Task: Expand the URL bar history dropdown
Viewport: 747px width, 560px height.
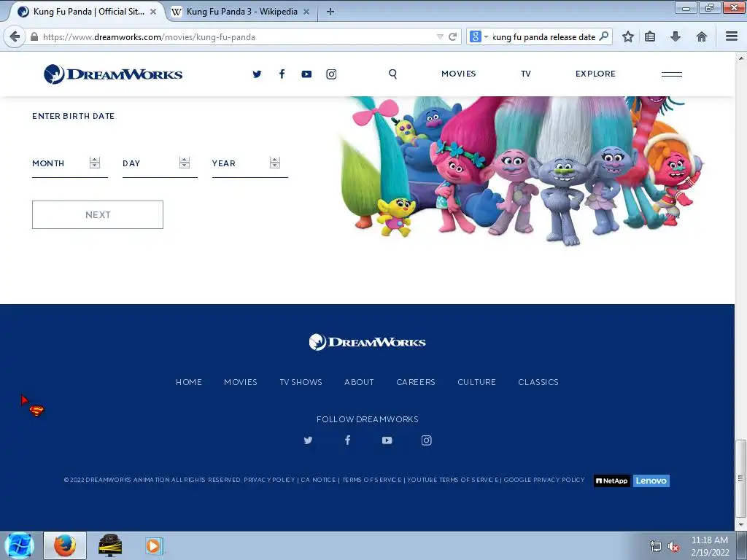Action: pos(440,36)
